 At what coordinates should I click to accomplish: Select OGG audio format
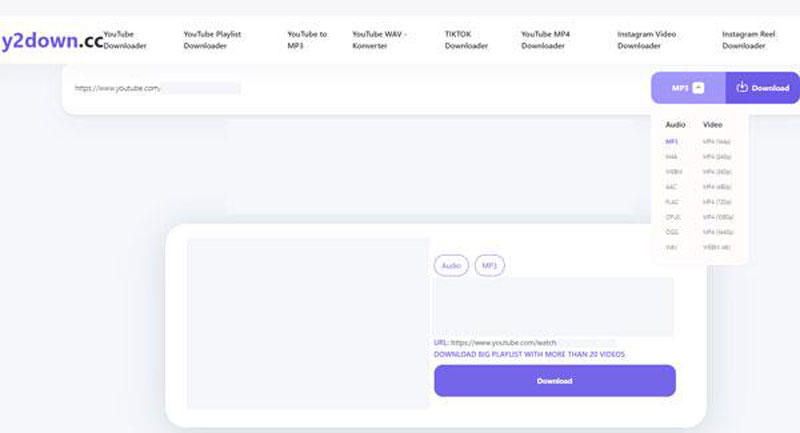tap(672, 231)
